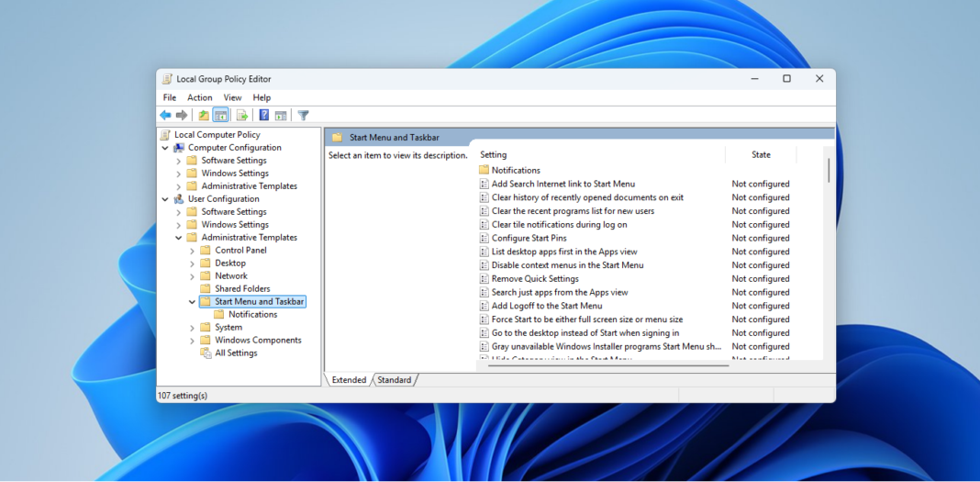
Task: Expand the Network tree node
Action: point(192,276)
